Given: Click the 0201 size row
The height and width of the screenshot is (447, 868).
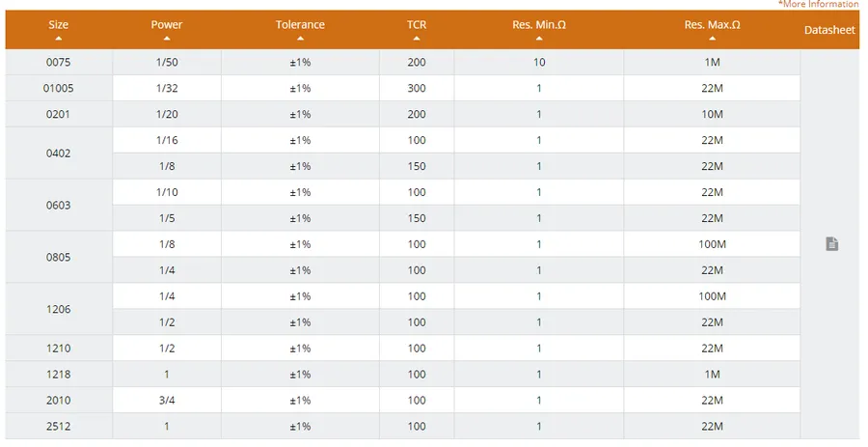Looking at the screenshot, I should click(x=59, y=114).
